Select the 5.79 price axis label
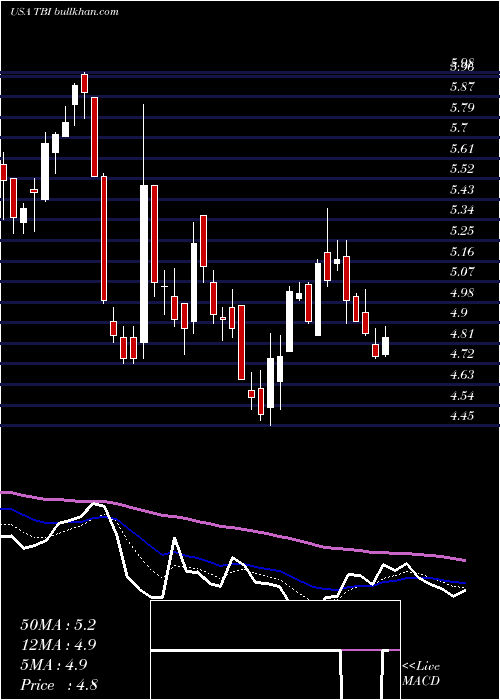The width and height of the screenshot is (500, 700). 462,108
